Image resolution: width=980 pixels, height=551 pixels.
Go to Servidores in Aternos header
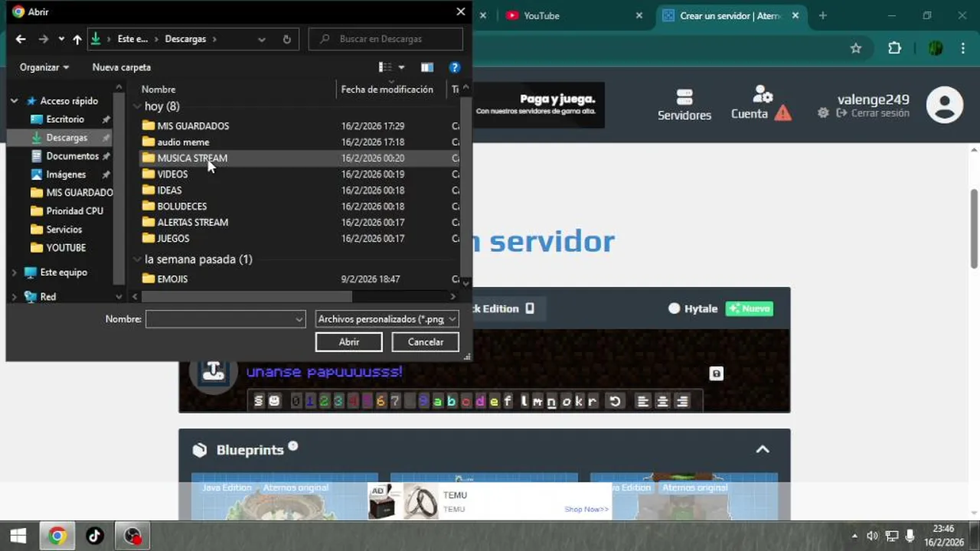(x=684, y=105)
